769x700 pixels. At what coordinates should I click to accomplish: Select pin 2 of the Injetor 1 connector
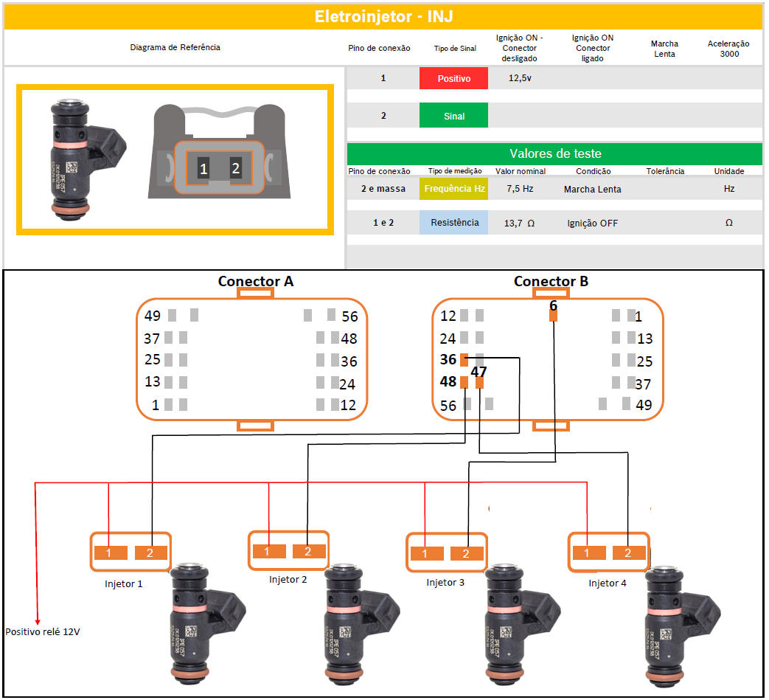[150, 552]
